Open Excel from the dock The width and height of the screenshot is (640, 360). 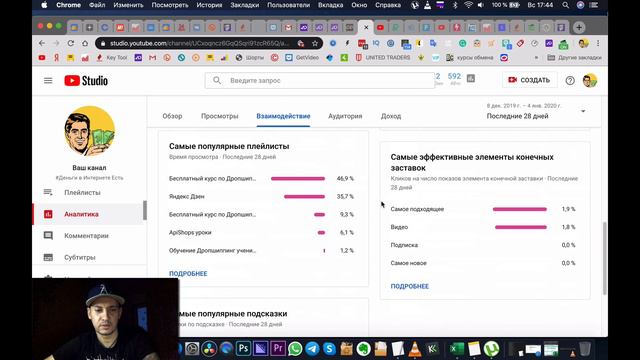pyautogui.click(x=457, y=349)
